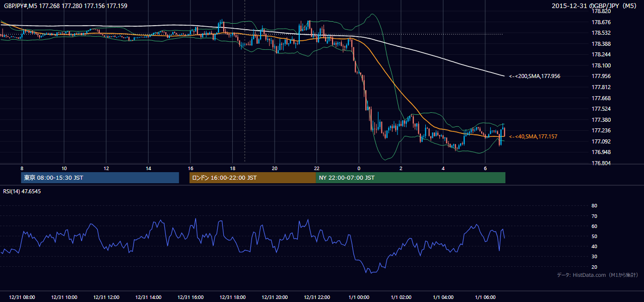
Task: Click the 1/1 06:00 time axis label
Action: click(485, 297)
